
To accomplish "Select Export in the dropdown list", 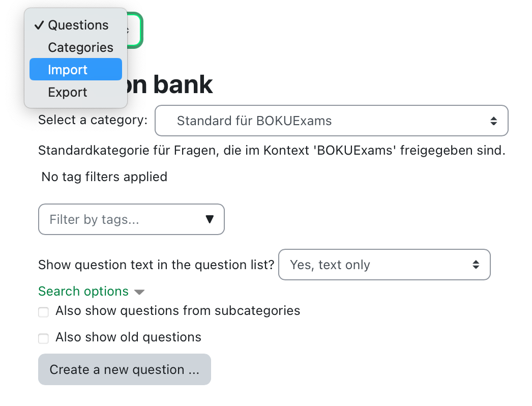I will pyautogui.click(x=76, y=92).
